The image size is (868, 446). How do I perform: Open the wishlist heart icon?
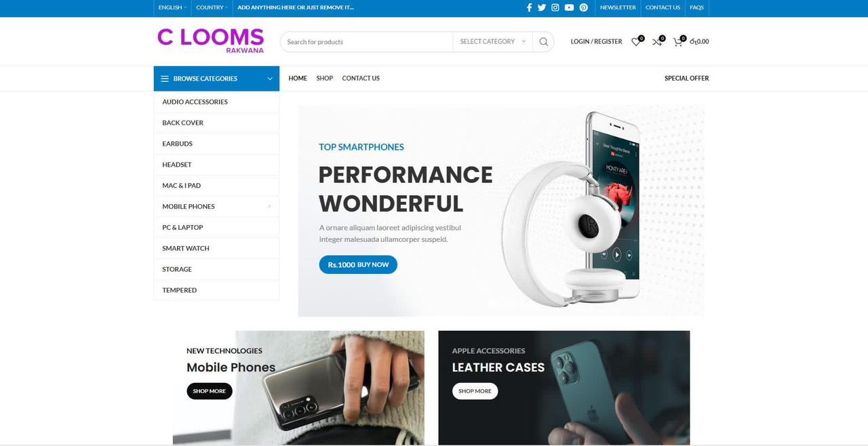click(636, 41)
